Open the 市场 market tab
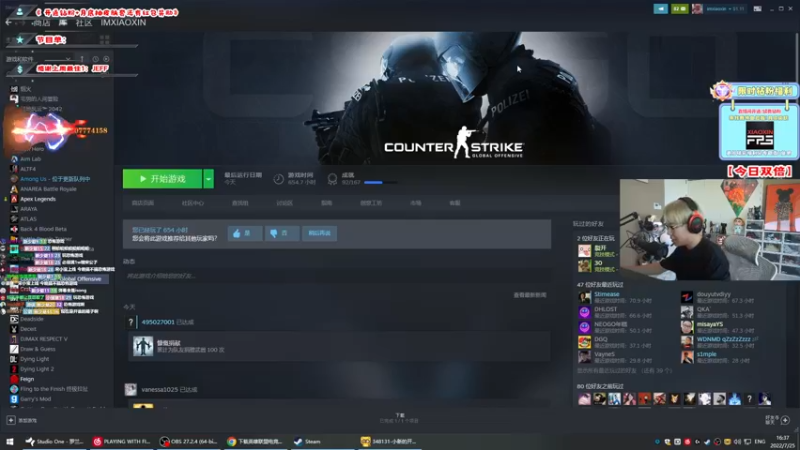800x450 pixels. coord(416,203)
